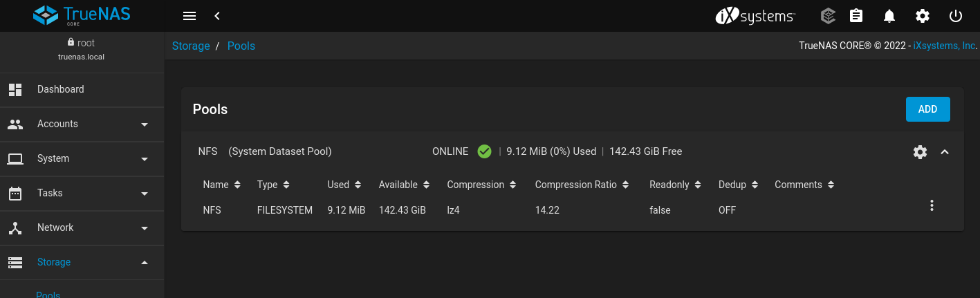980x298 pixels.
Task: Expand the System menu arrow
Action: 145,159
